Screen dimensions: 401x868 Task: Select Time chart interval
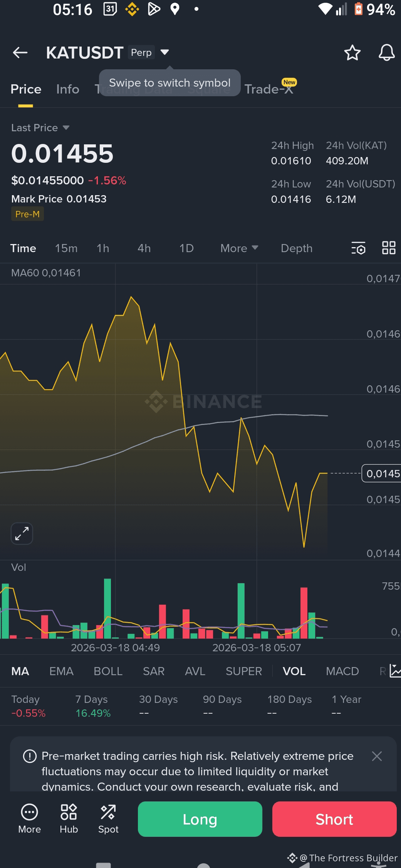pos(23,248)
